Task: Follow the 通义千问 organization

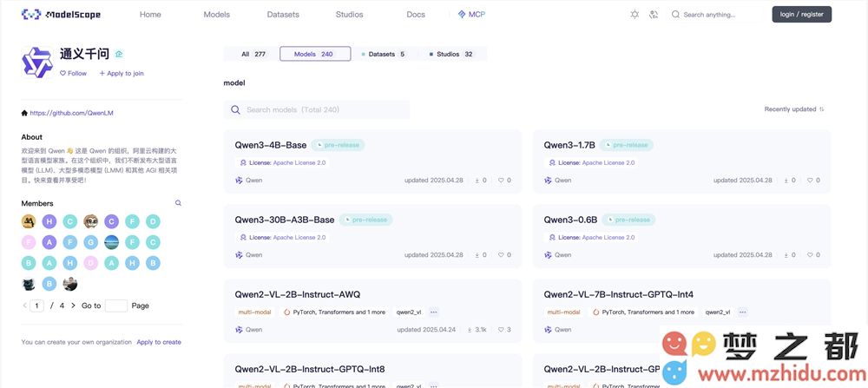Action: pyautogui.click(x=73, y=73)
